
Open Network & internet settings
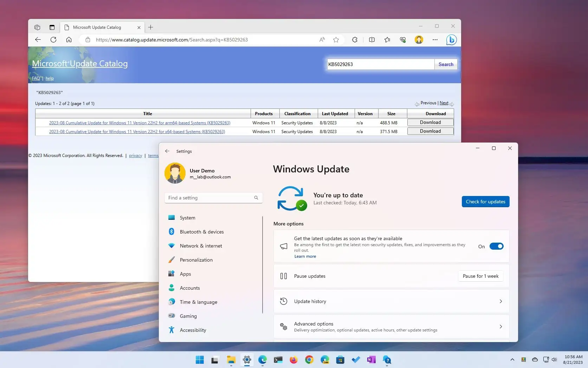pyautogui.click(x=213, y=246)
